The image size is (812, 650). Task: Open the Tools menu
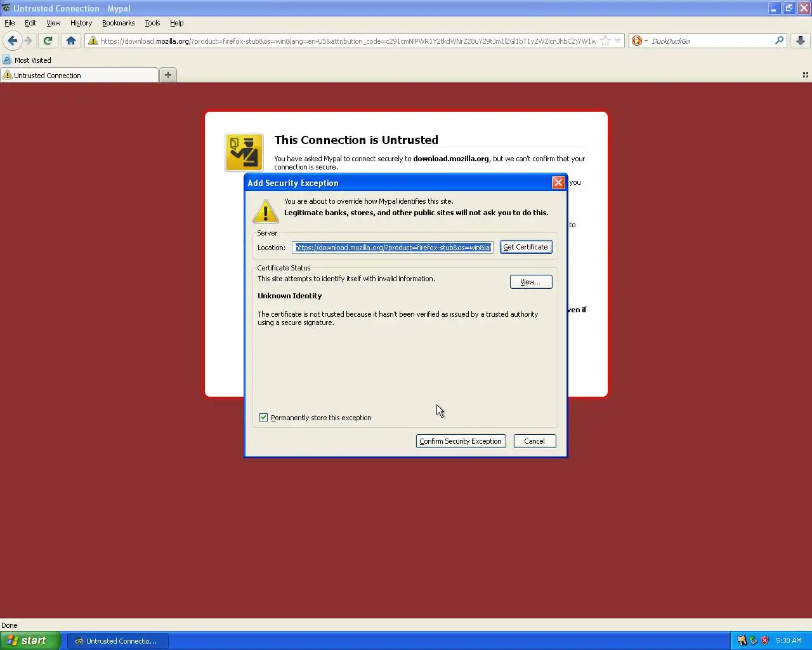click(152, 23)
